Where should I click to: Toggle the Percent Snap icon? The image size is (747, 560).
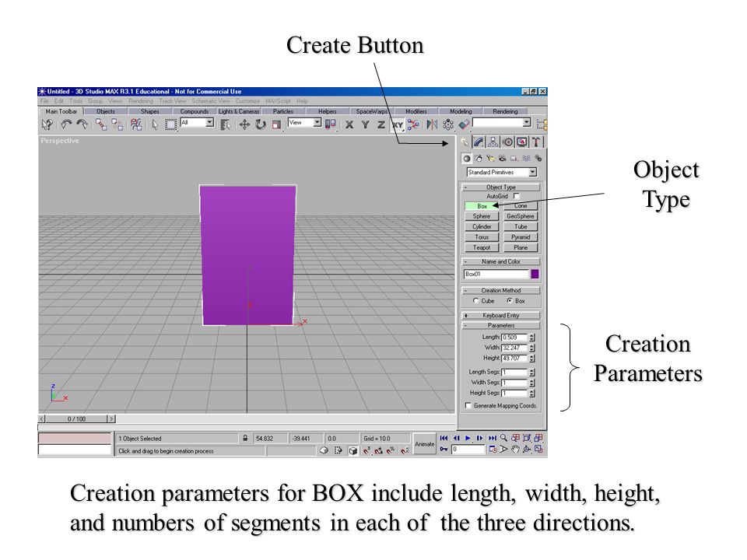tap(390, 450)
